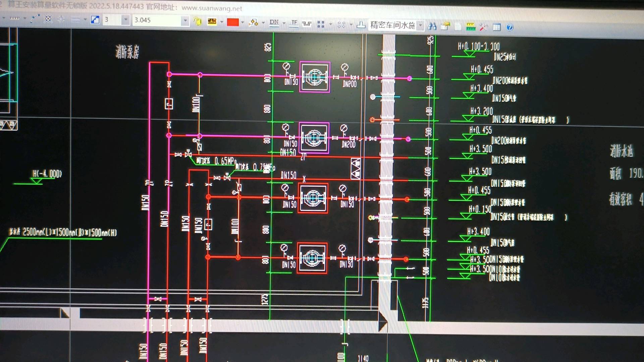Click the dotted ruler line-style icon
644x362 pixels.
click(x=14, y=18)
